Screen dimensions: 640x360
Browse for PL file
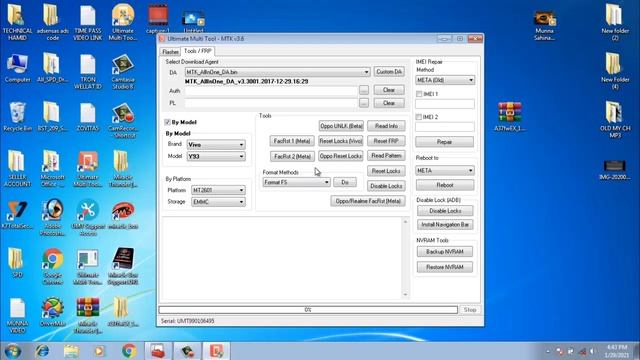click(364, 103)
